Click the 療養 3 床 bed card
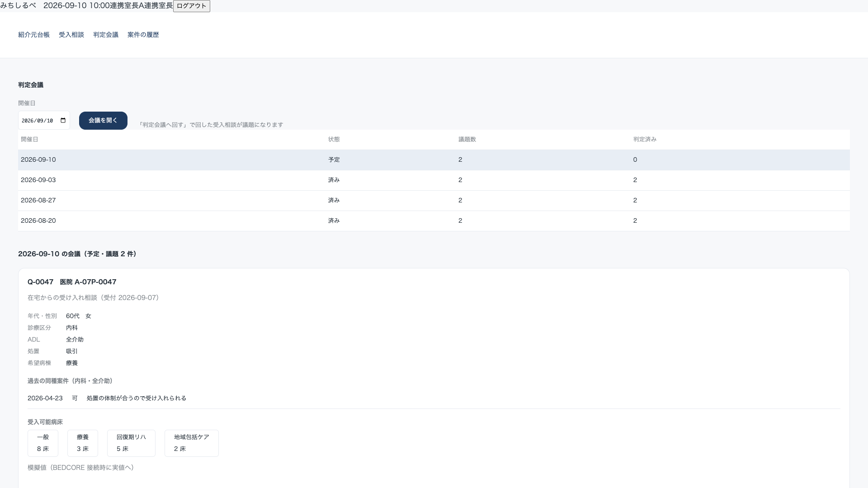Image resolution: width=868 pixels, height=488 pixels. click(83, 443)
